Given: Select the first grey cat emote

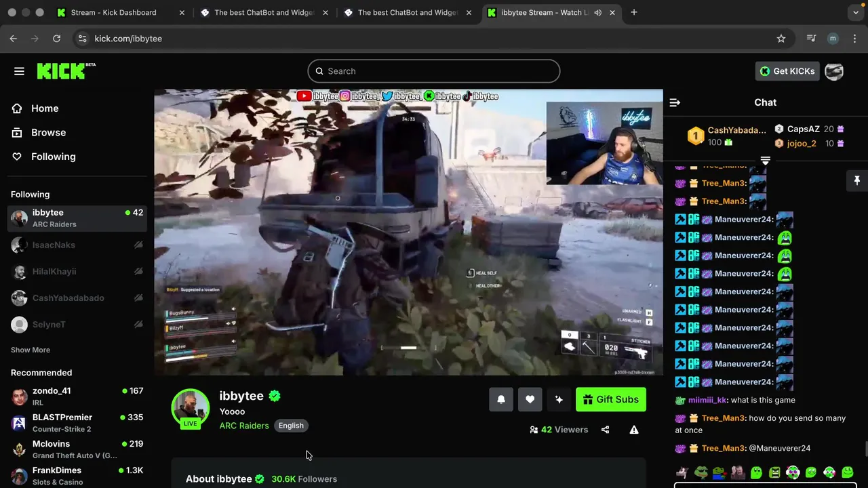Looking at the screenshot, I should point(683,472).
